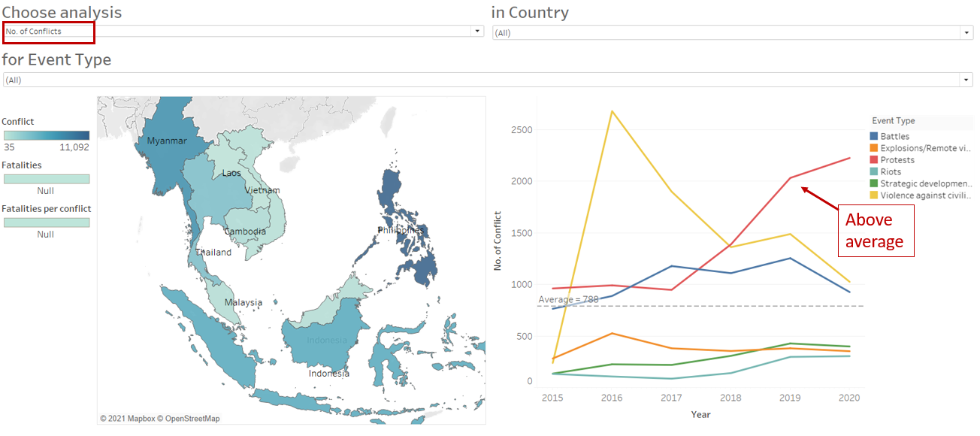This screenshot has width=980, height=436.
Task: Select the yellow Violence against civilians swatch
Action: pos(874,195)
